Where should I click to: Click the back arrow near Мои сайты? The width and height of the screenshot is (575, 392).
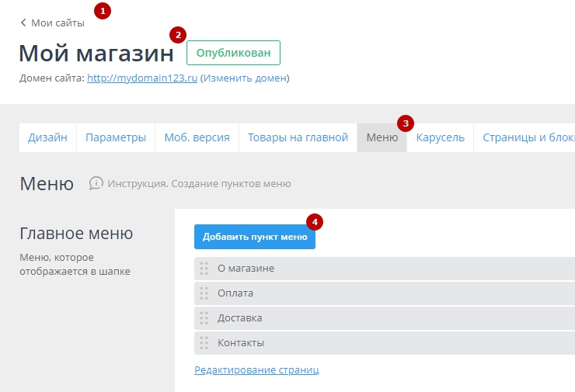[x=23, y=23]
